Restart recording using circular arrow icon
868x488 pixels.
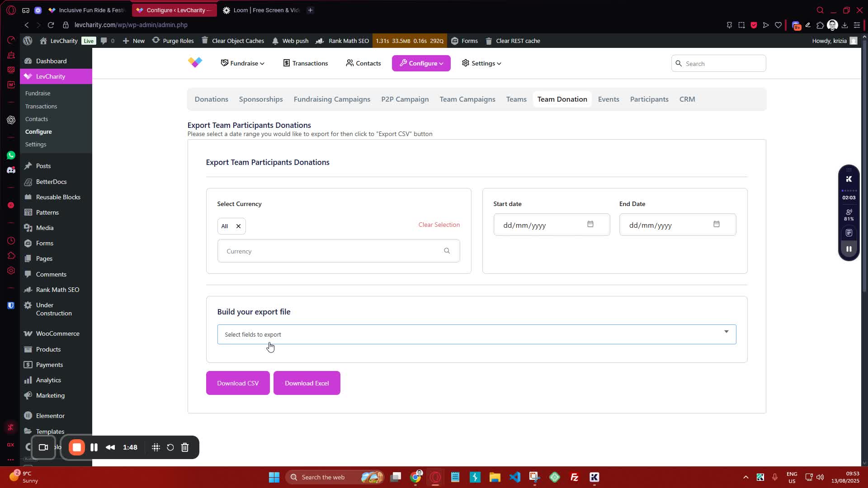coord(170,447)
